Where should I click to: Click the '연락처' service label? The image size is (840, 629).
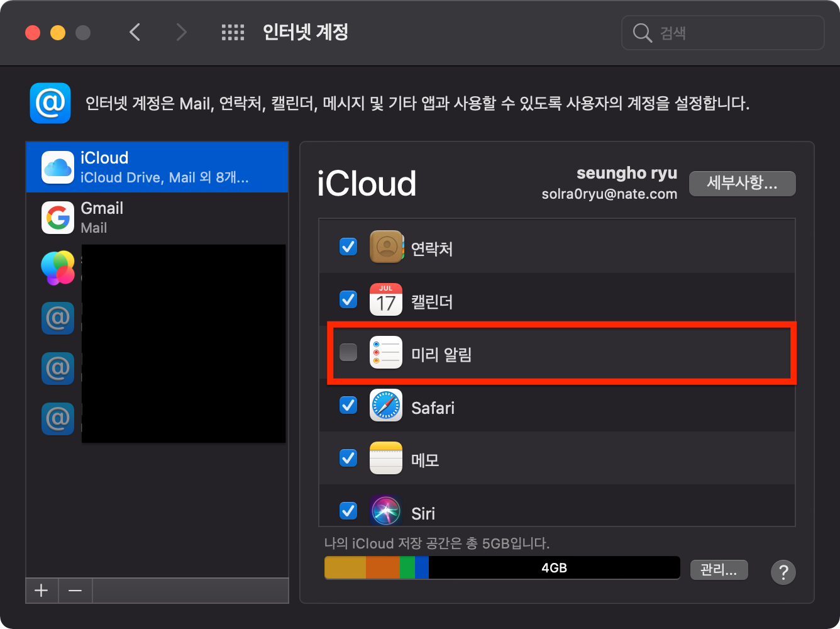pyautogui.click(x=432, y=249)
